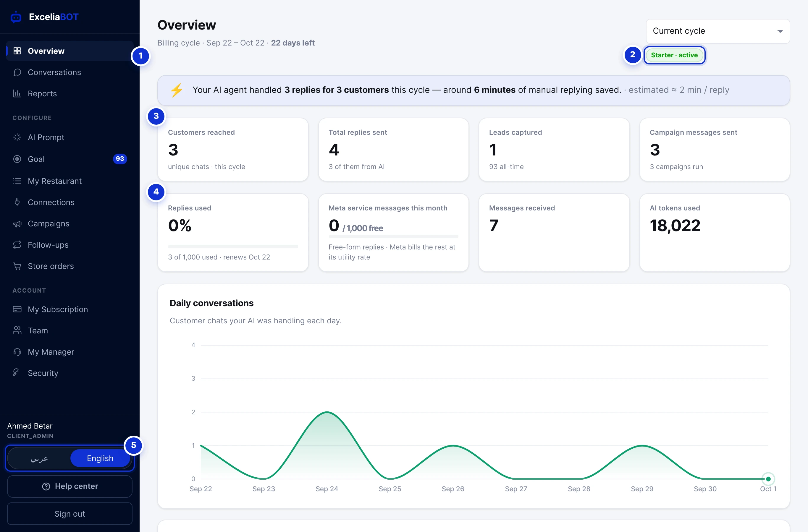Click the AI Prompt sparkle icon
The height and width of the screenshot is (532, 808).
(x=17, y=137)
